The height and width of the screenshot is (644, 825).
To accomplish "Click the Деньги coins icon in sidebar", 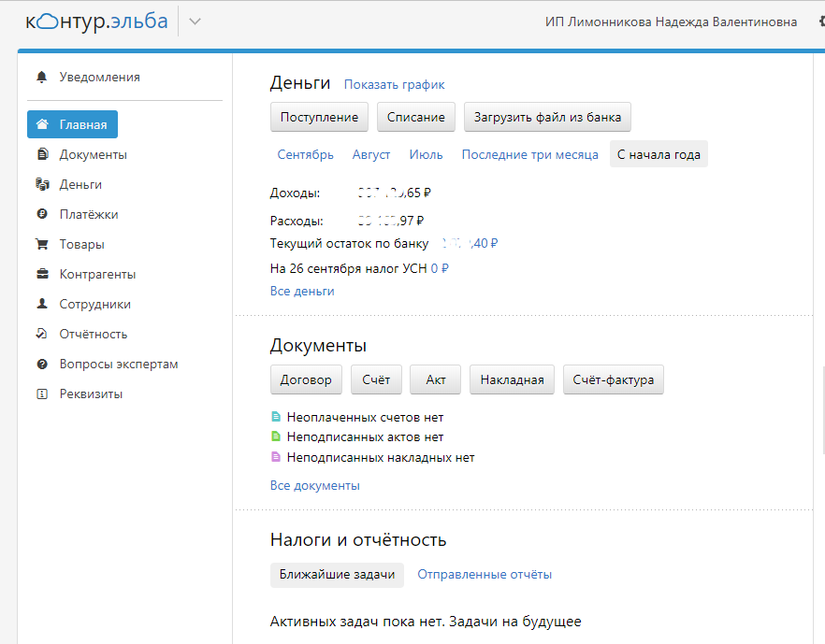I will point(42,184).
